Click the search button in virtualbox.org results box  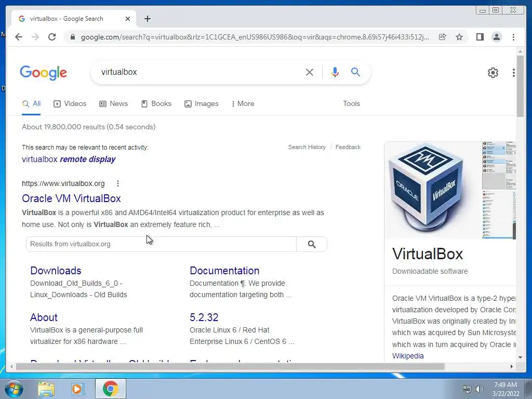pos(312,244)
